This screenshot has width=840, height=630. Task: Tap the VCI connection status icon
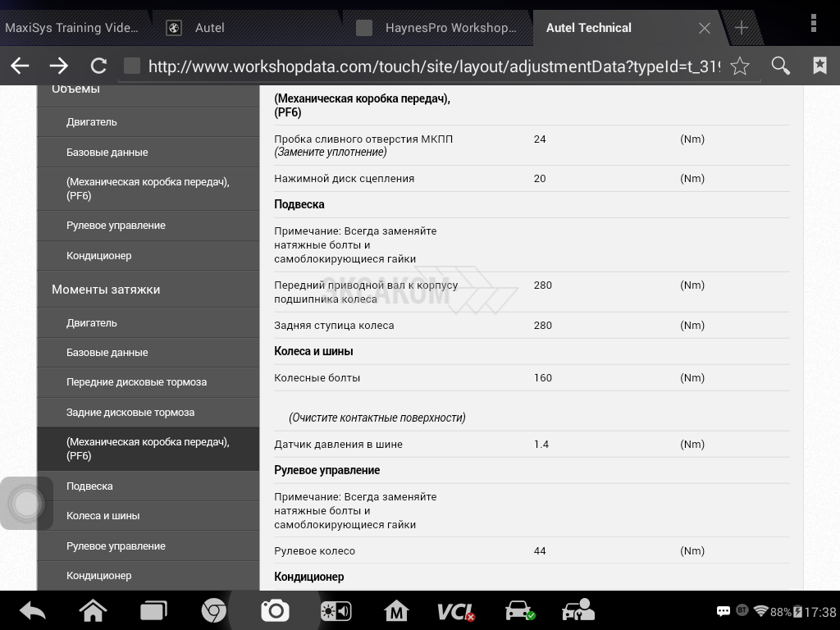point(455,610)
